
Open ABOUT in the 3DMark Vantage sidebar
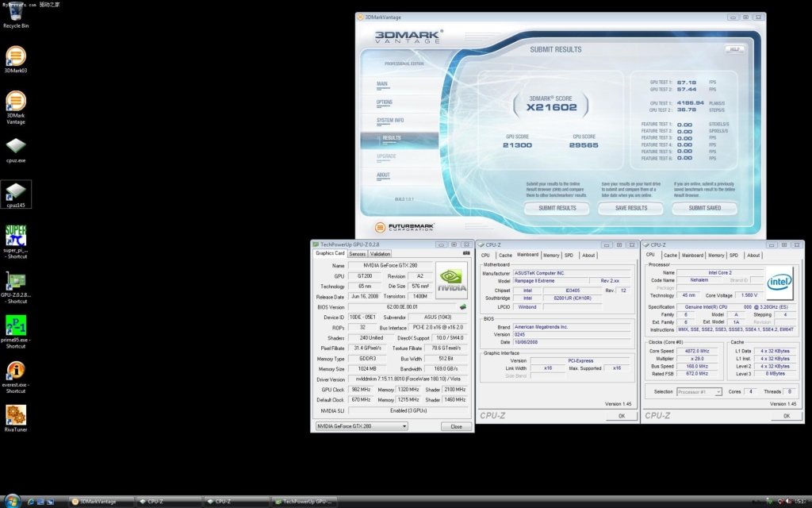(383, 175)
